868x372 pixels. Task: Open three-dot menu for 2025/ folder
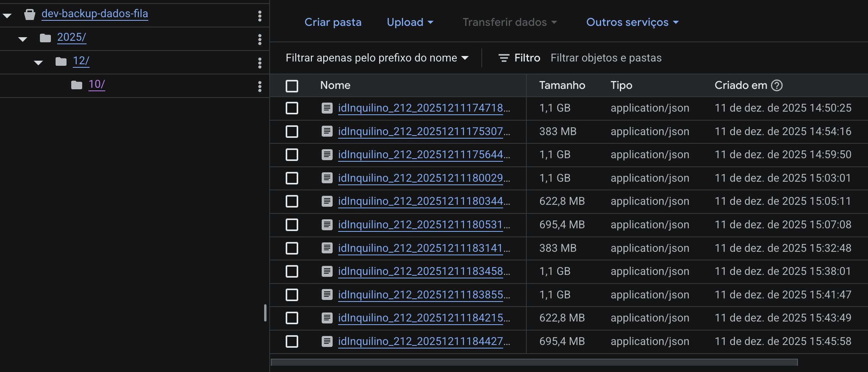tap(259, 39)
